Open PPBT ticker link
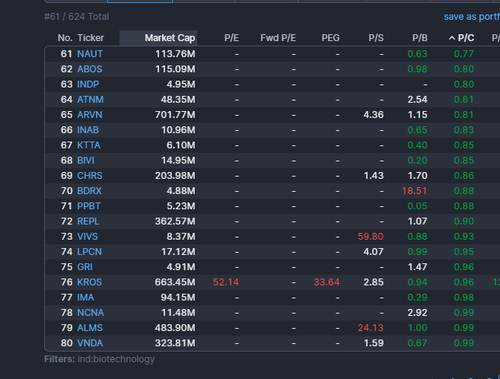The image size is (500, 379). 89,206
